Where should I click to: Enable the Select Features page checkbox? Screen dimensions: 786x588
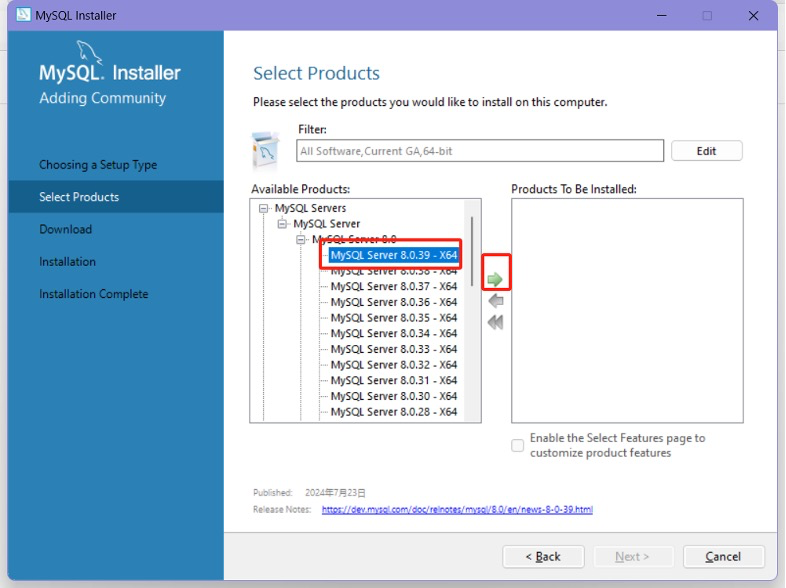click(518, 446)
